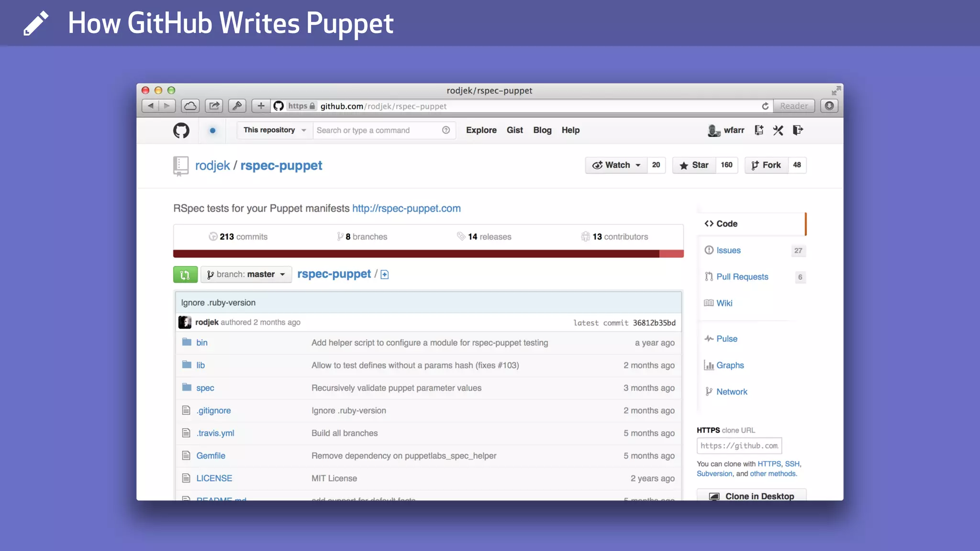
Task: Open Pull Requests sidebar tab
Action: [742, 277]
